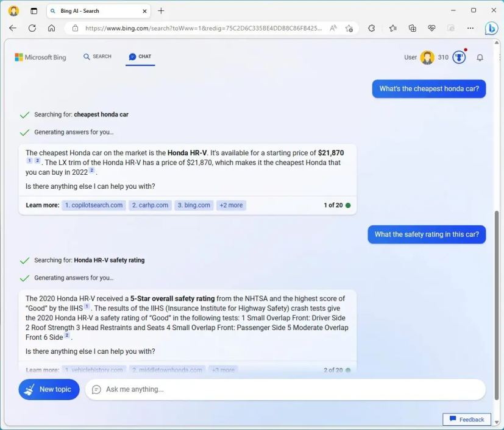Open the bing.com source link

(x=194, y=205)
